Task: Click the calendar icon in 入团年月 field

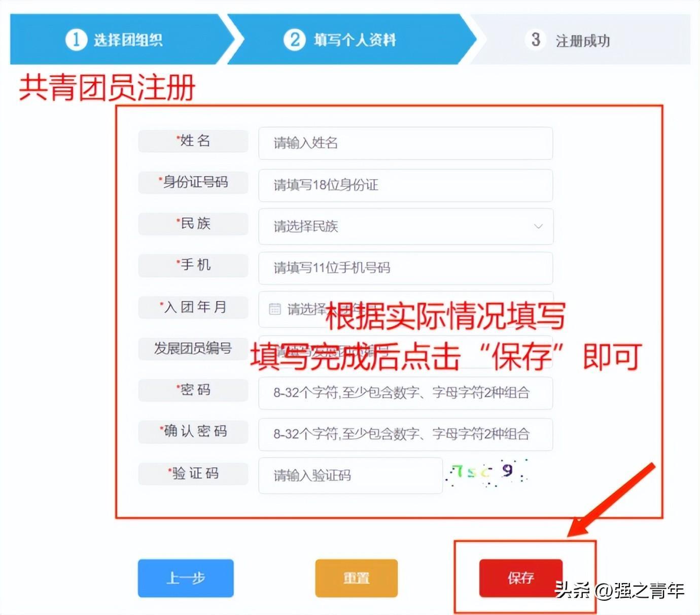Action: pos(275,309)
